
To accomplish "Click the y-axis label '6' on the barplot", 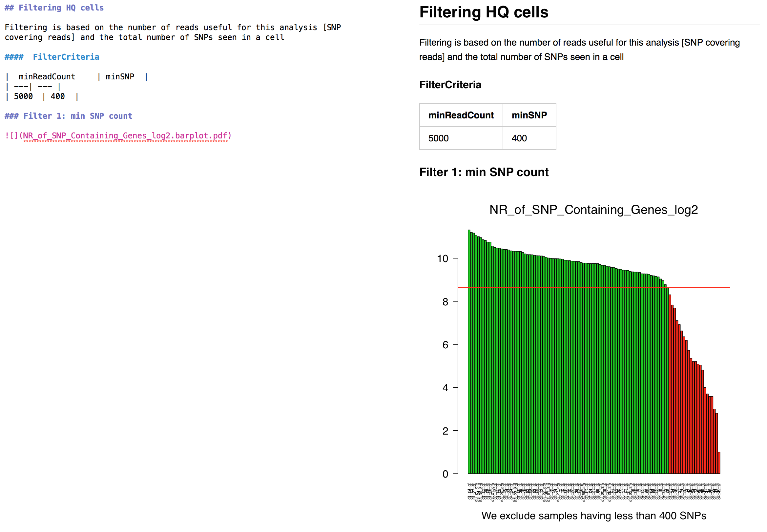I will [445, 345].
